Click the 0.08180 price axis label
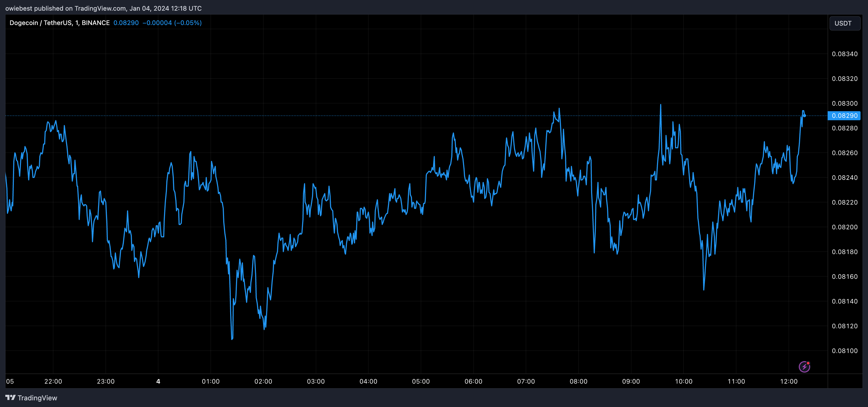The height and width of the screenshot is (407, 868). pos(845,252)
